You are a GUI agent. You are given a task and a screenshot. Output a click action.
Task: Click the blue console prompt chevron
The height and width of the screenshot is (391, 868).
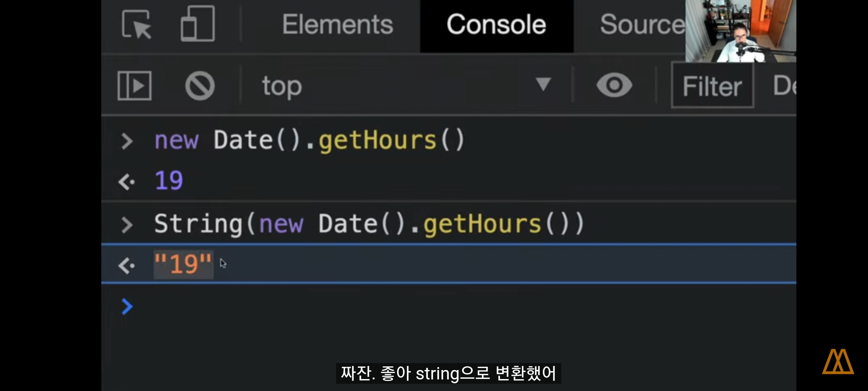(x=127, y=306)
